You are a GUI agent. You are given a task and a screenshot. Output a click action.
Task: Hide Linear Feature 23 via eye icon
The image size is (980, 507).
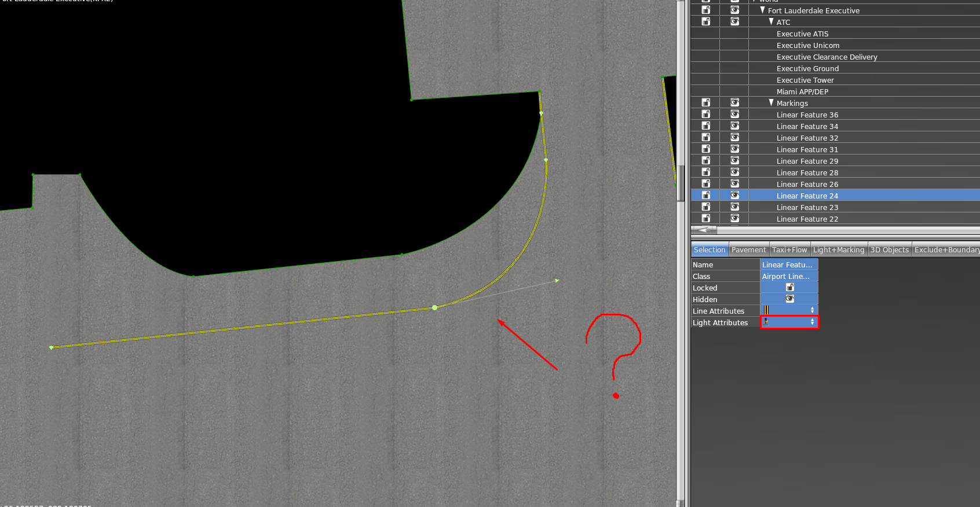pyautogui.click(x=734, y=207)
